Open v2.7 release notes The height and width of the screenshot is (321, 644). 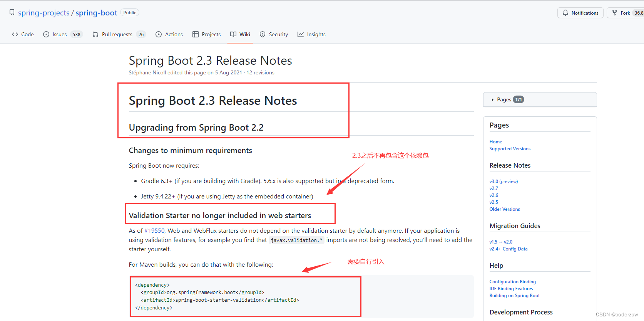(x=494, y=188)
